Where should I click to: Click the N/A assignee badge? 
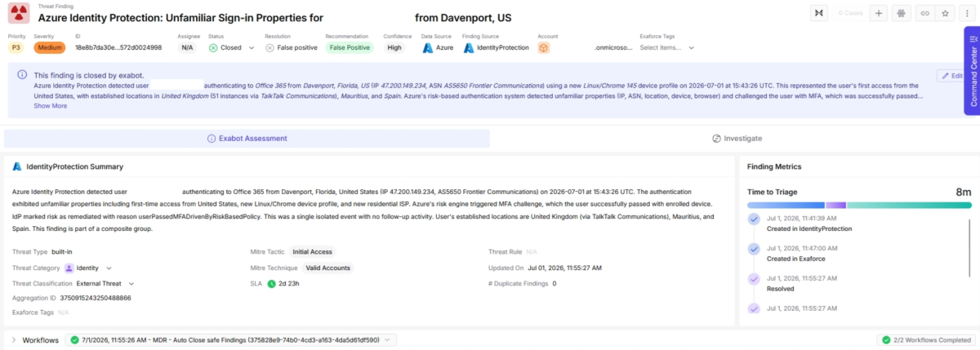(x=187, y=48)
